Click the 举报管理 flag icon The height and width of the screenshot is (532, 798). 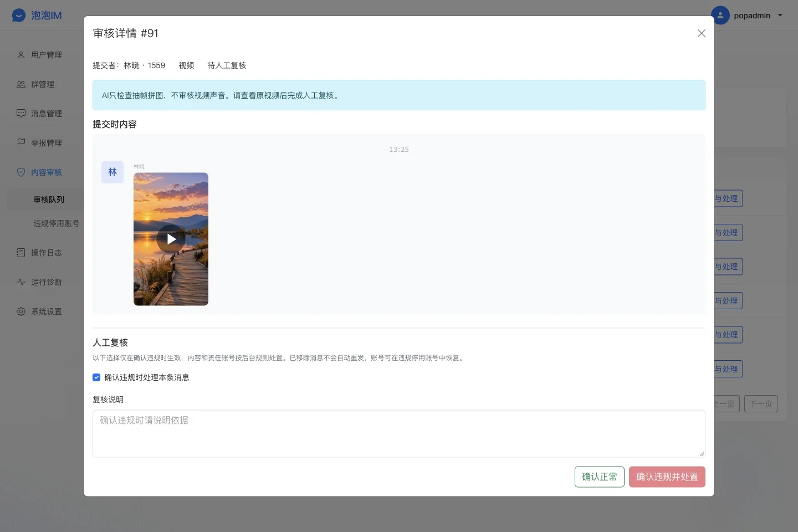coord(21,143)
